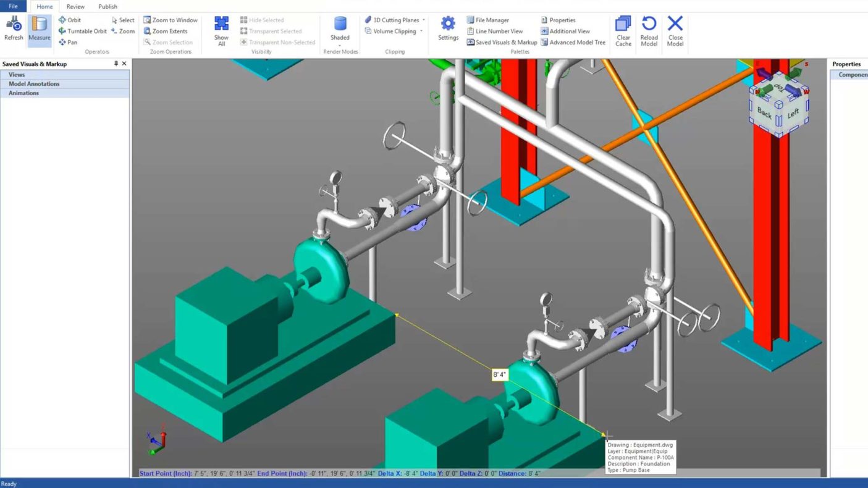
Task: Select the Orbit operator
Action: point(70,20)
